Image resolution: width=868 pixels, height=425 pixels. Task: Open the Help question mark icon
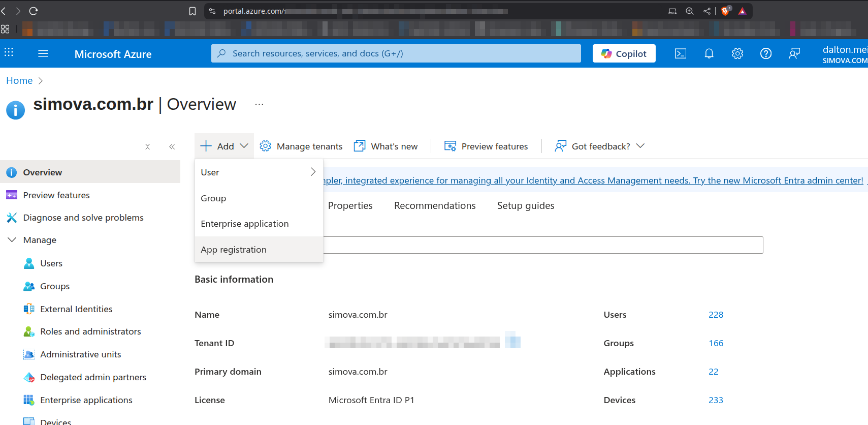(766, 53)
